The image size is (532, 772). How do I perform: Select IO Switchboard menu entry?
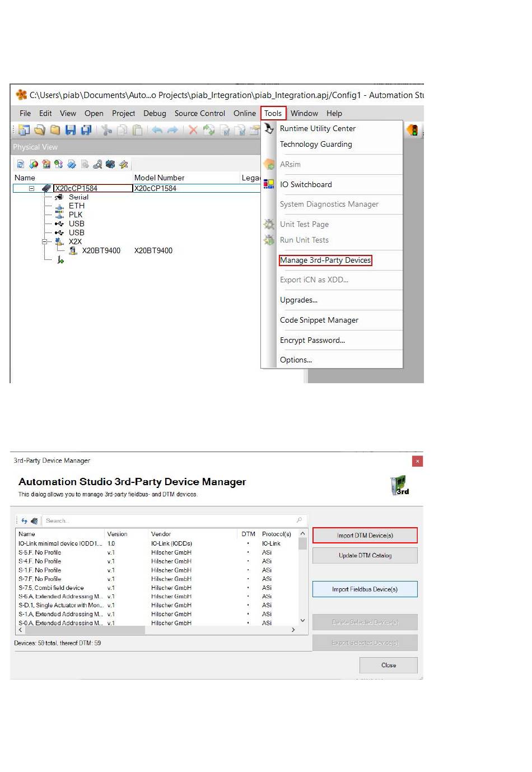click(x=306, y=184)
